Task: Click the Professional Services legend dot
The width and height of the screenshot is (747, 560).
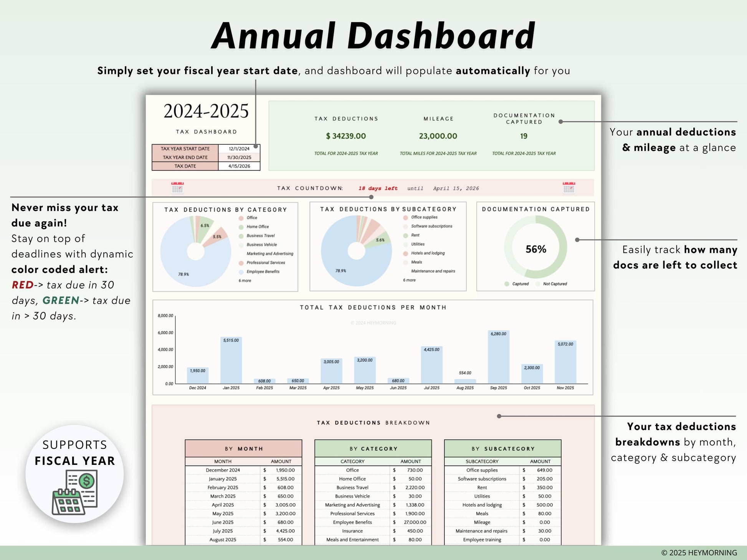Action: 241,263
